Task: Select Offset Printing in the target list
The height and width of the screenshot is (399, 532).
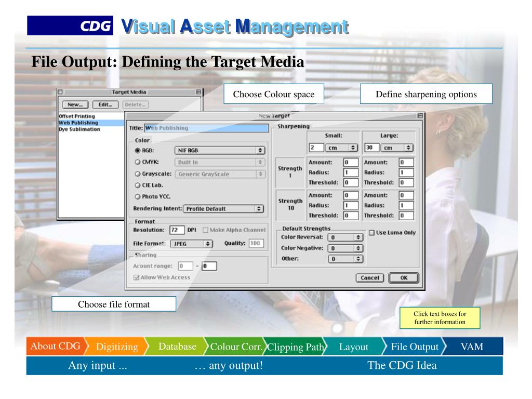Action: (x=77, y=116)
